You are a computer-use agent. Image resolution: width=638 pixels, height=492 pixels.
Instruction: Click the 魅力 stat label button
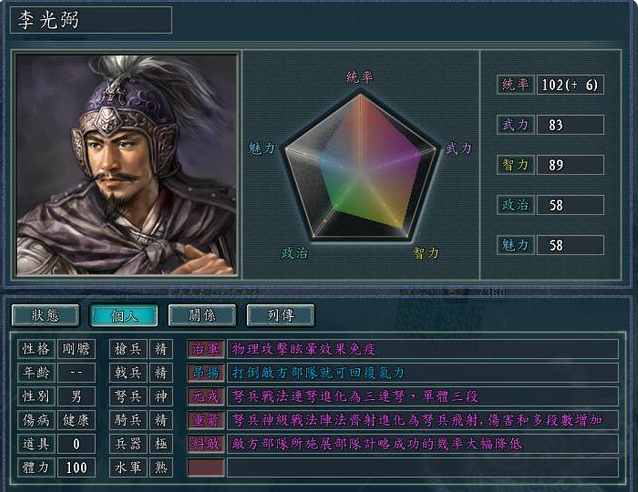click(x=516, y=245)
